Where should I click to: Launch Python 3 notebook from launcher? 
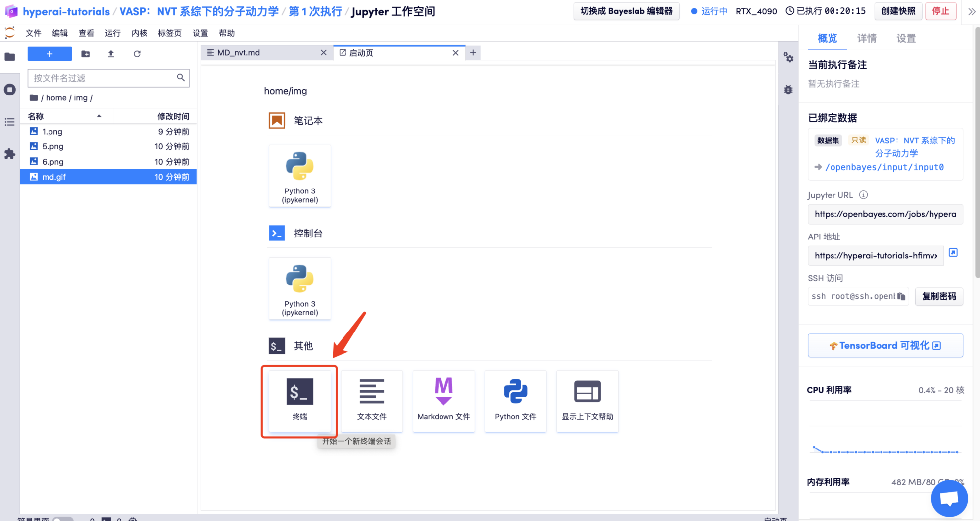(x=299, y=176)
